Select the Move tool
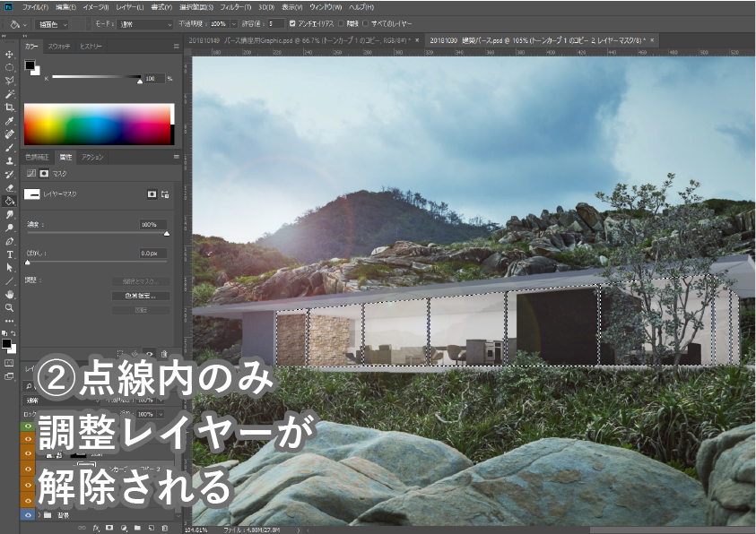756x534 pixels. pyautogui.click(x=9, y=55)
